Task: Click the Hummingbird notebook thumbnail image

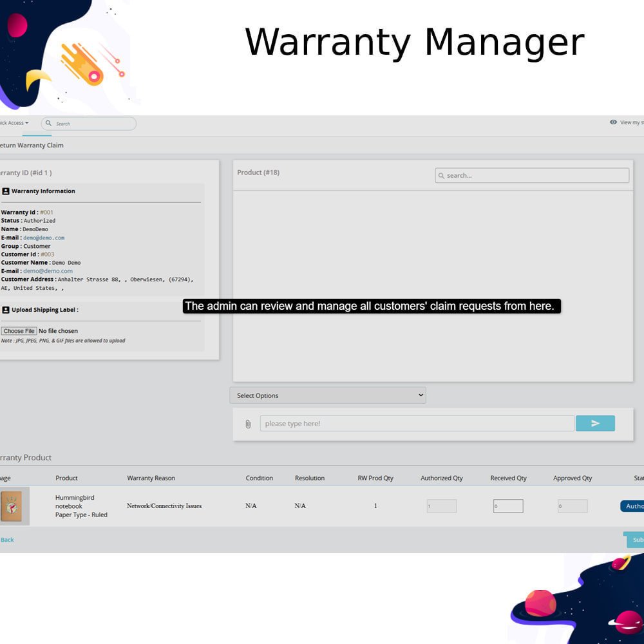Action: (12, 506)
